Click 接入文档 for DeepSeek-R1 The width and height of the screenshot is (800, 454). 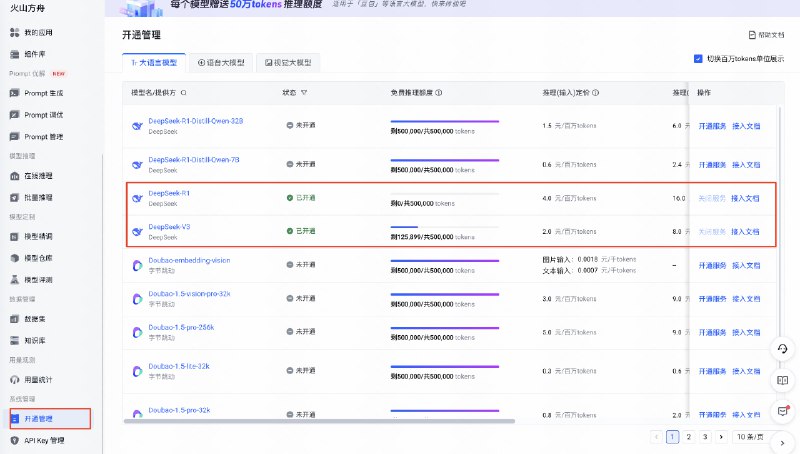745,198
